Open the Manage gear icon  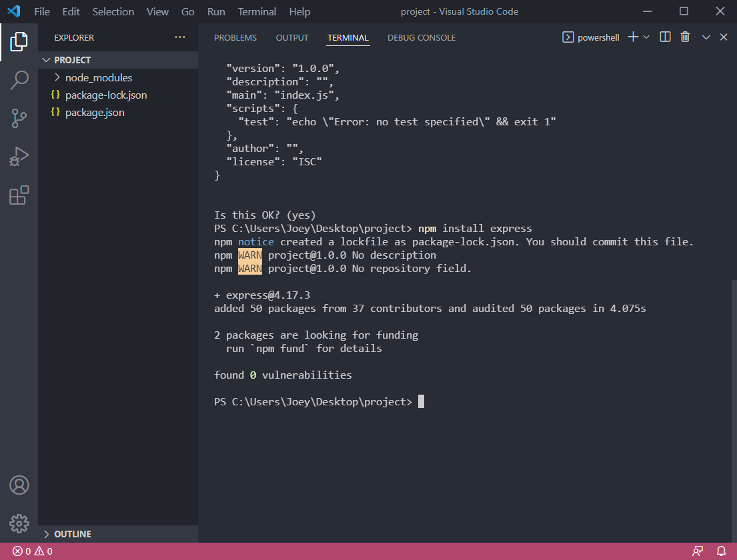tap(19, 523)
